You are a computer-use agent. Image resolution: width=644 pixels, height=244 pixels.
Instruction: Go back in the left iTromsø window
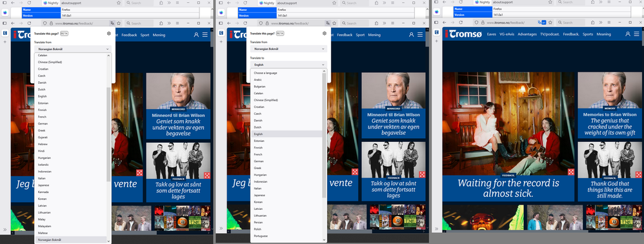(13, 23)
